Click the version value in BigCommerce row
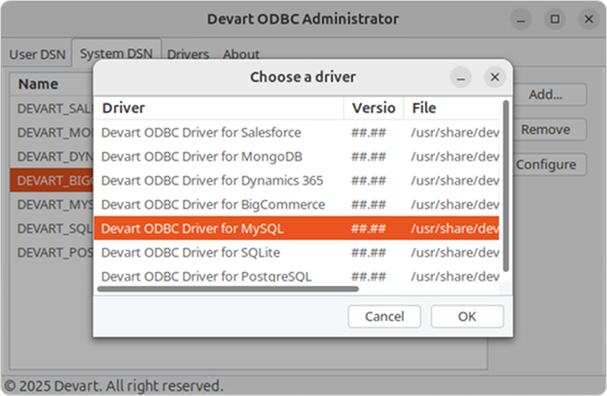Image resolution: width=607 pixels, height=396 pixels. pyautogui.click(x=369, y=205)
